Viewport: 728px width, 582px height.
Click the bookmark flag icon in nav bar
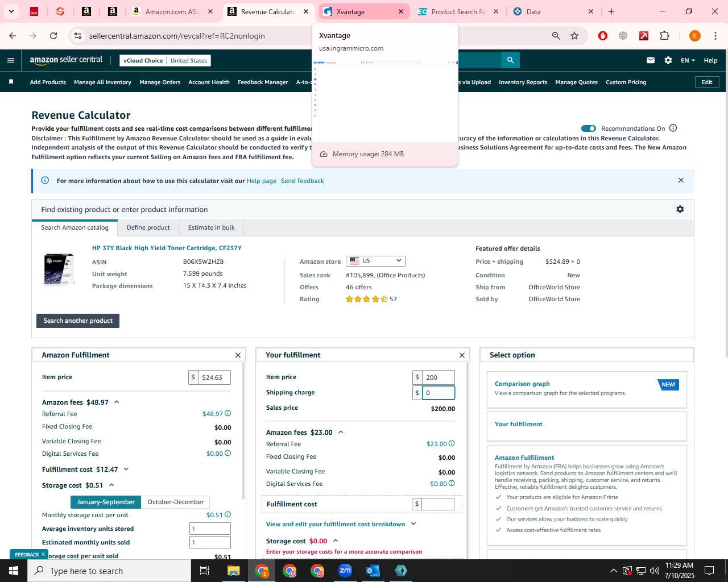pos(11,82)
